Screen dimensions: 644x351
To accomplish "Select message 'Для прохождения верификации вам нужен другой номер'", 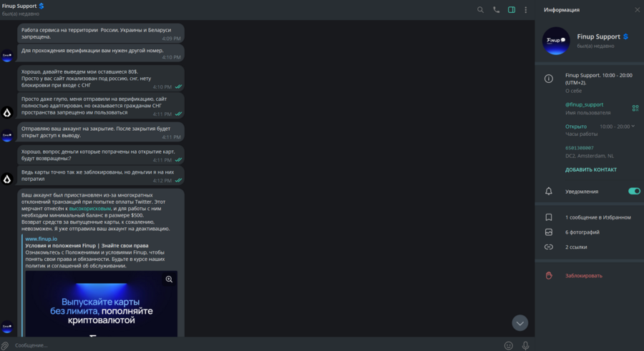I will [101, 54].
